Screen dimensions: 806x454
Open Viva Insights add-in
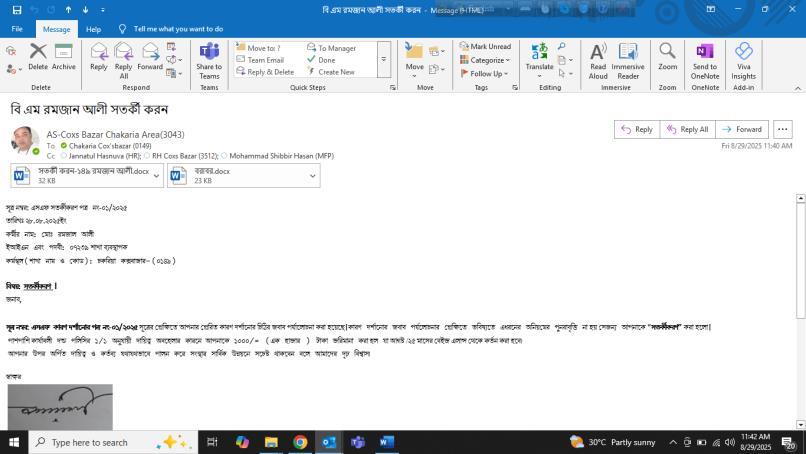743,58
